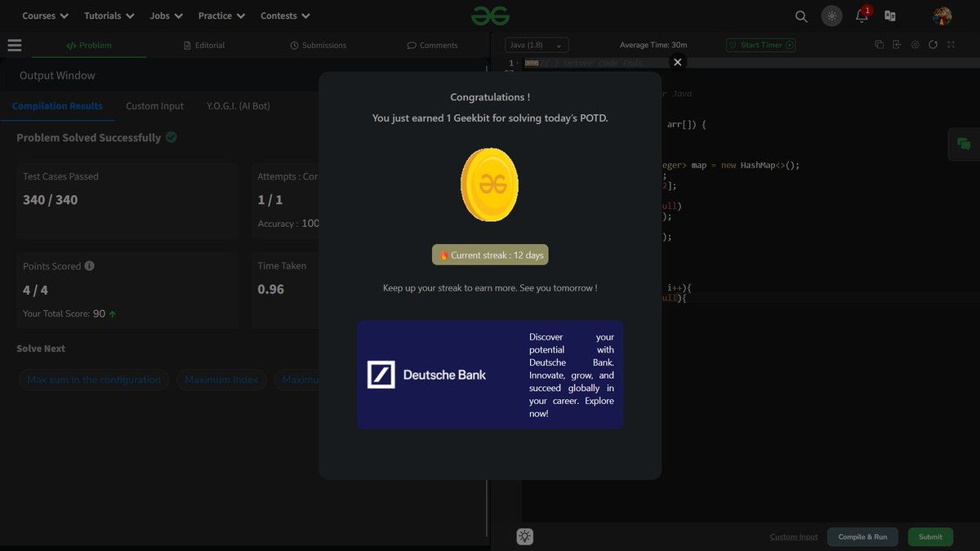Viewport: 980px width, 551px height.
Task: Toggle the light/dark theme sun icon
Action: [831, 16]
